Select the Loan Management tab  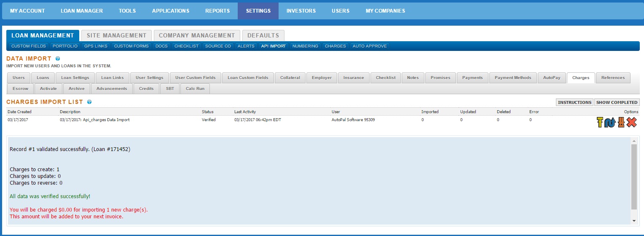coord(43,35)
